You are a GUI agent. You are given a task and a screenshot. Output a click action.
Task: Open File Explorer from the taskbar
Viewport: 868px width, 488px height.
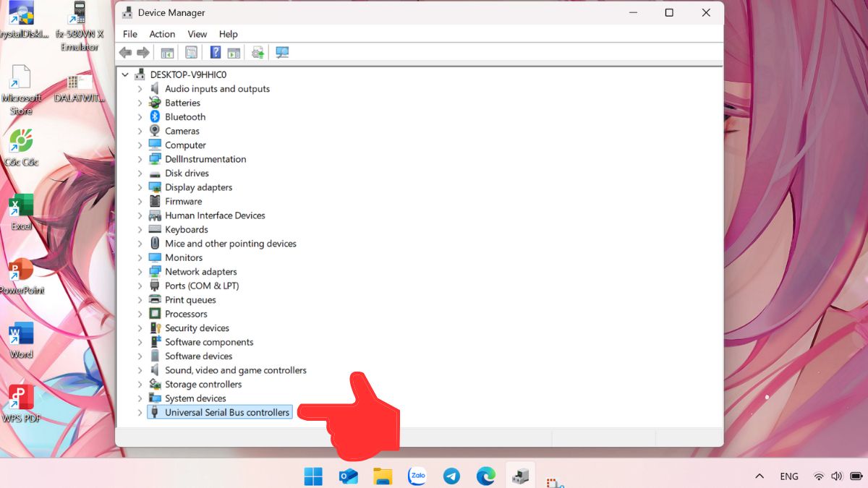pos(383,476)
